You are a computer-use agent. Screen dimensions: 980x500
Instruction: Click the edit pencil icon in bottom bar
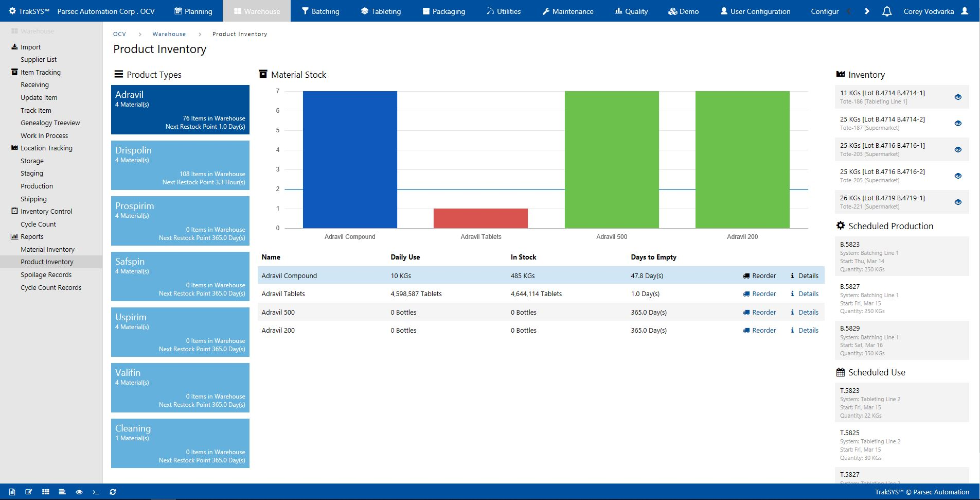point(29,492)
